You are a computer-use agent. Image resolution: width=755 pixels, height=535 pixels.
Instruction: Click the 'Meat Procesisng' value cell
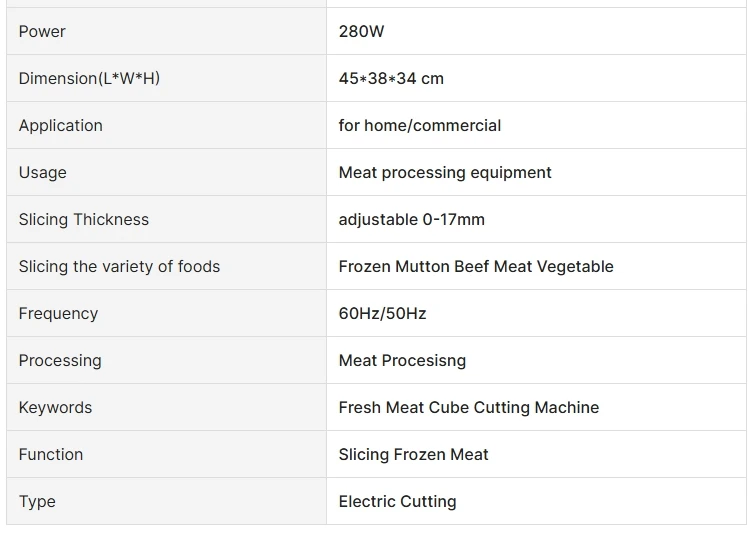tap(402, 360)
